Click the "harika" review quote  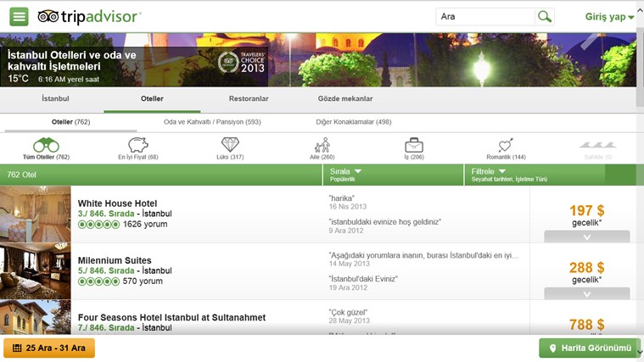point(341,198)
